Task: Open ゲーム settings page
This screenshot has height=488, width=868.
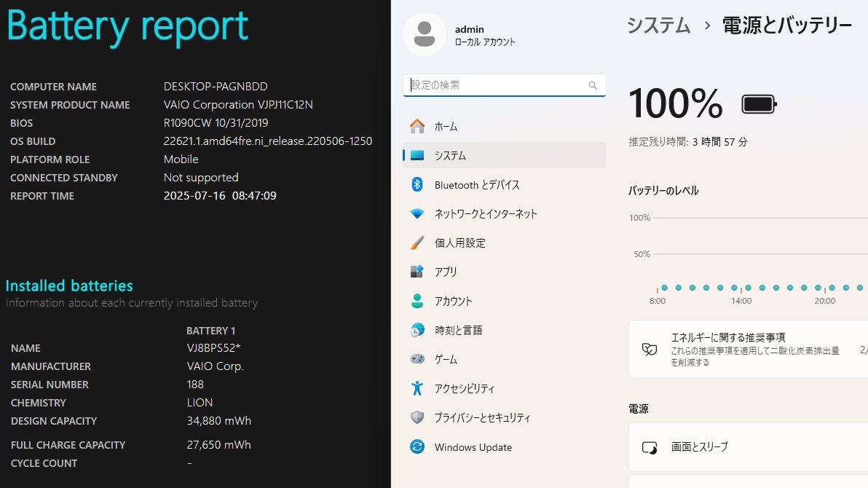Action: pos(505,359)
